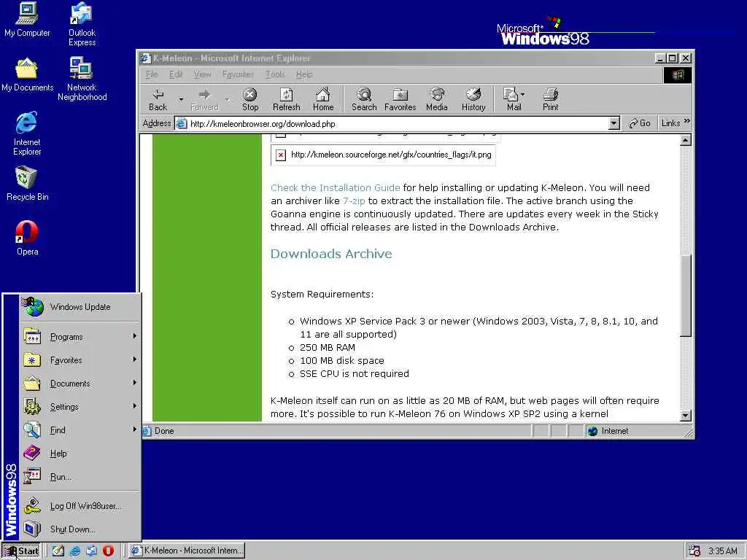747x560 pixels.
Task: Open the Search pane
Action: pyautogui.click(x=364, y=99)
